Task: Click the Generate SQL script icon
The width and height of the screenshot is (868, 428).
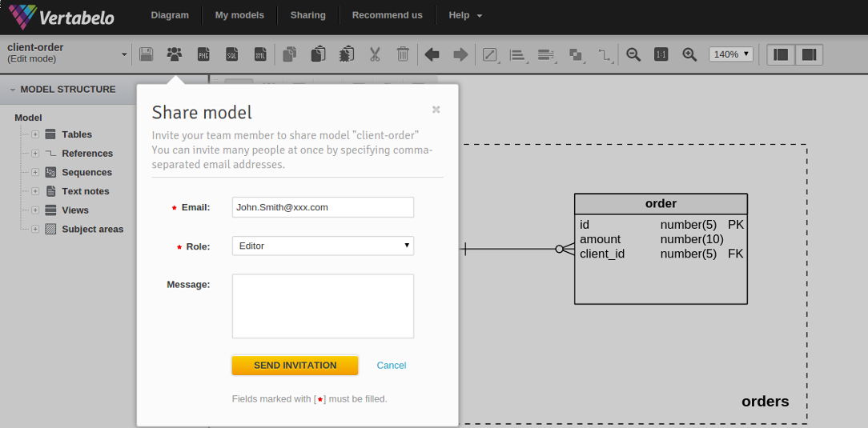Action: tap(231, 54)
